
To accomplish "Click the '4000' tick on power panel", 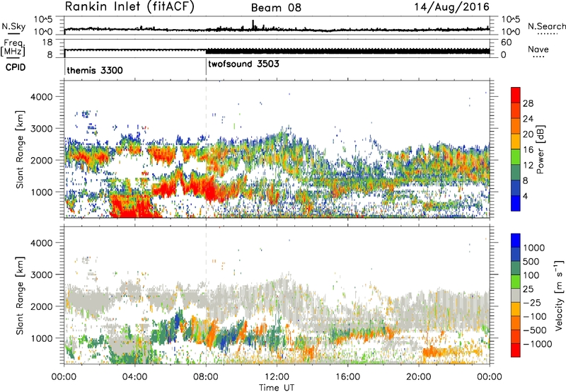I will tap(41, 97).
